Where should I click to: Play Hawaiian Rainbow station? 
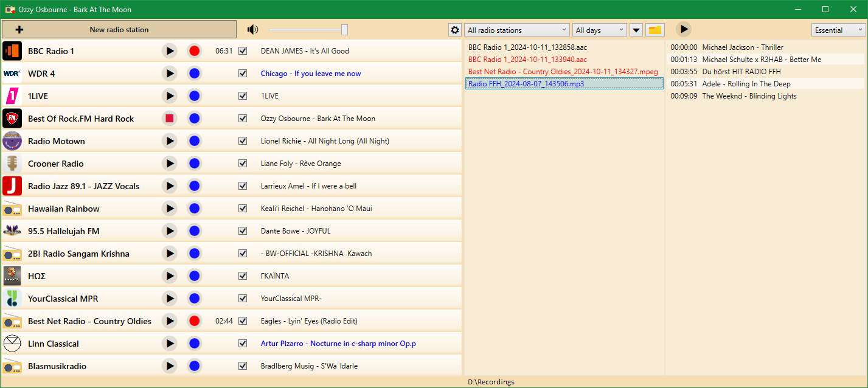point(170,209)
